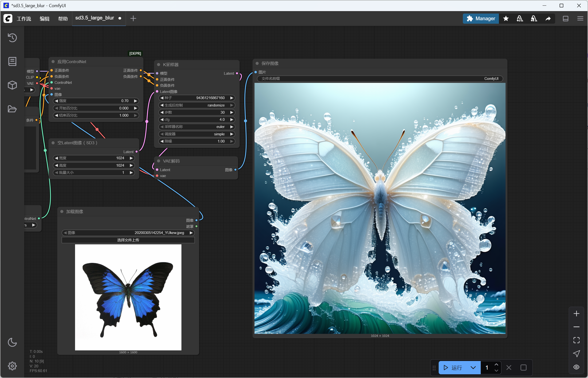The height and width of the screenshot is (378, 588).
Task: Click the 文件名前缀 ComfyUI input field
Action: 380,78
